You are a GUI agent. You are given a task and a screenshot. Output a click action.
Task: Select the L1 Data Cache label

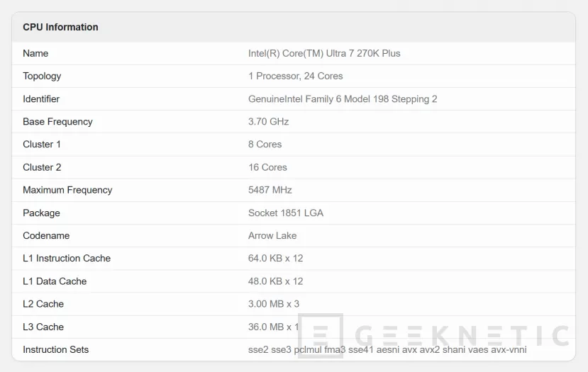[55, 281]
